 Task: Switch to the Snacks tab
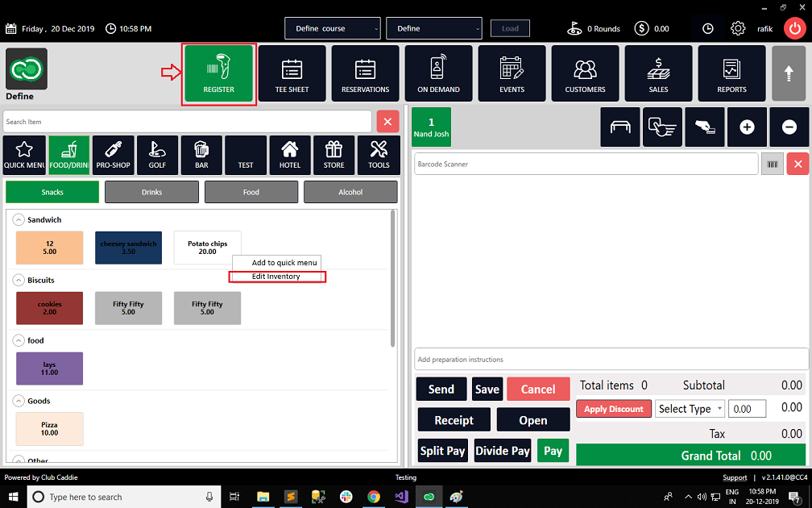pos(52,192)
